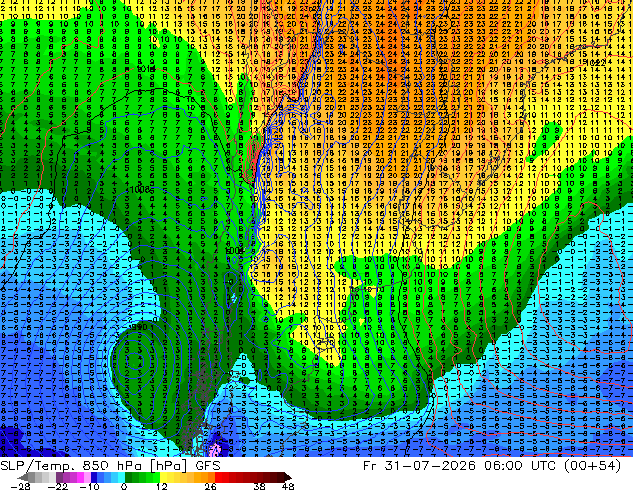Click the '990' isobar label near the low
The image size is (634, 490).
pyautogui.click(x=139, y=327)
